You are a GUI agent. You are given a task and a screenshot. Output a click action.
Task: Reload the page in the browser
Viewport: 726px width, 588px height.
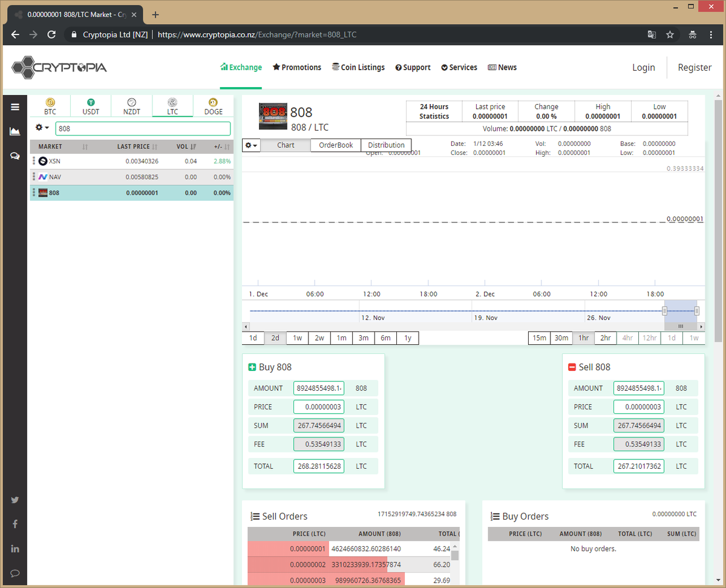point(51,34)
